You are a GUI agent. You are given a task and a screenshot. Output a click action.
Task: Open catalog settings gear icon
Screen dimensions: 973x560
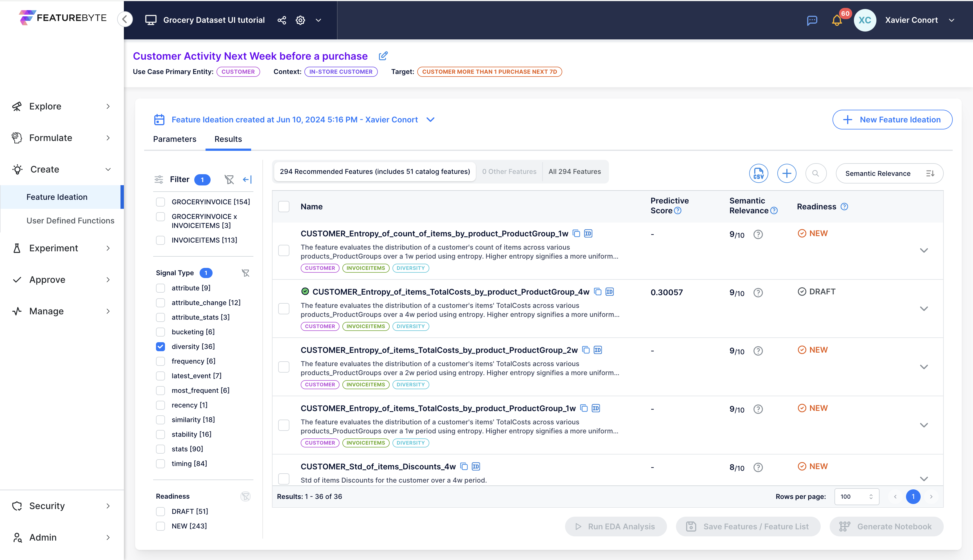tap(300, 20)
